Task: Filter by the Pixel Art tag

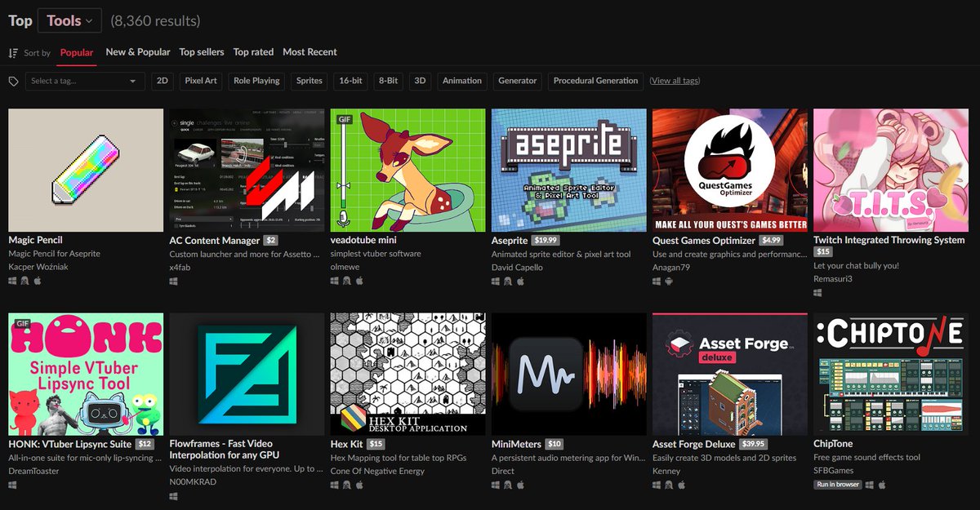Action: pyautogui.click(x=201, y=81)
